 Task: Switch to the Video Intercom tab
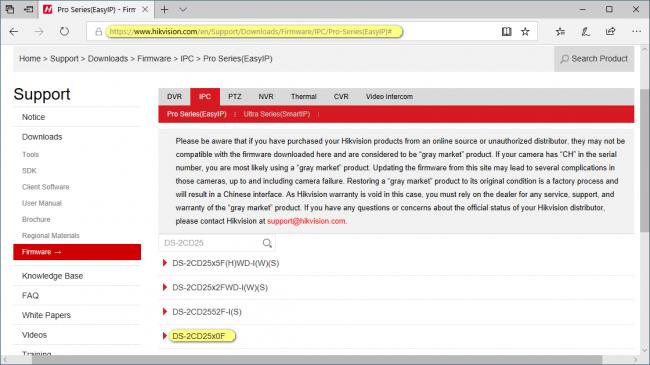389,97
